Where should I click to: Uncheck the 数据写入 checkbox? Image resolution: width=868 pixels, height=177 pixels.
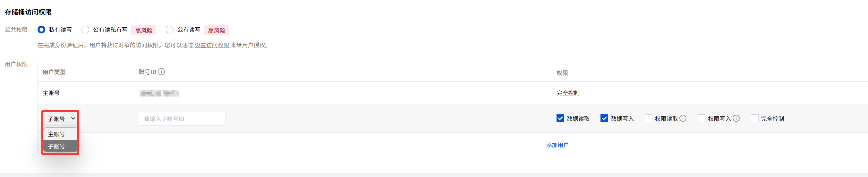604,118
